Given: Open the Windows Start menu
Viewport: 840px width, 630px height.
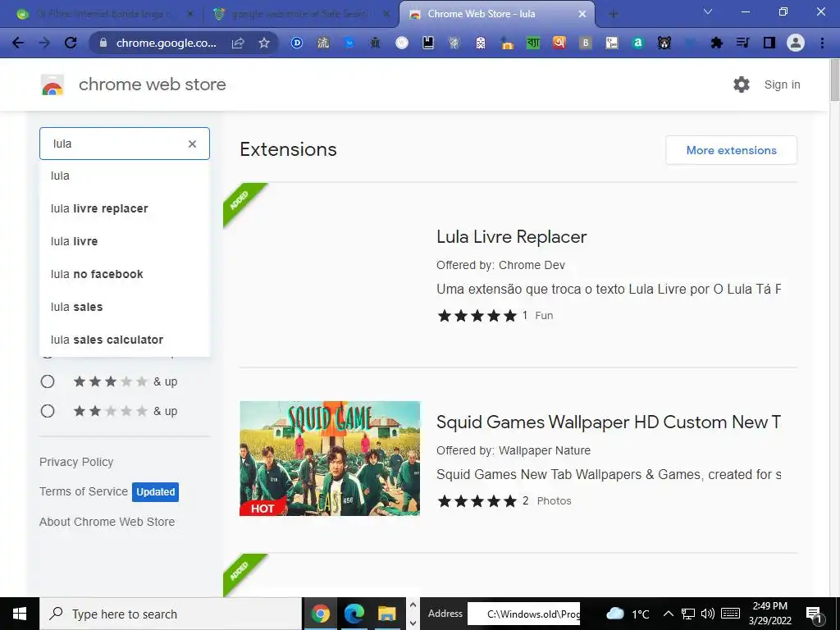Looking at the screenshot, I should click(20, 614).
